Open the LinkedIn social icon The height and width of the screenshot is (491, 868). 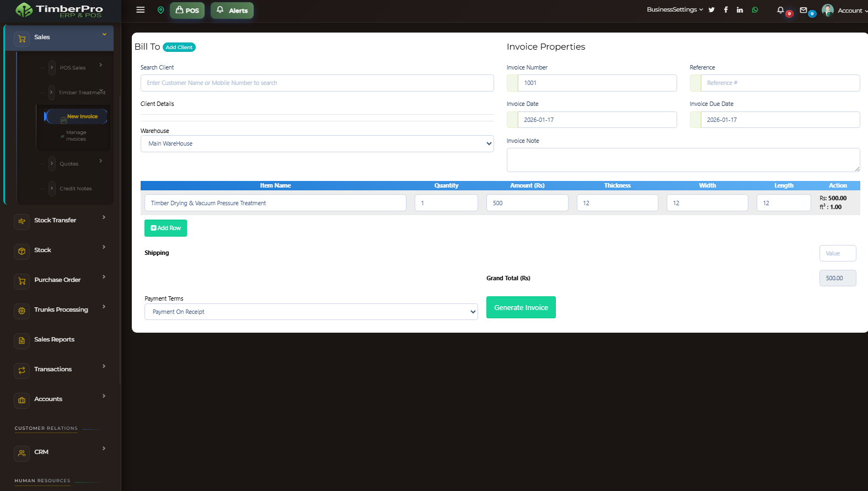pyautogui.click(x=740, y=10)
